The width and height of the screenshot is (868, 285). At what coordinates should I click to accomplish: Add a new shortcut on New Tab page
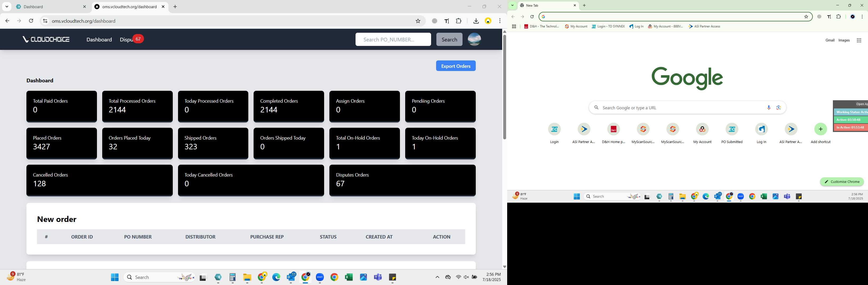tap(820, 134)
